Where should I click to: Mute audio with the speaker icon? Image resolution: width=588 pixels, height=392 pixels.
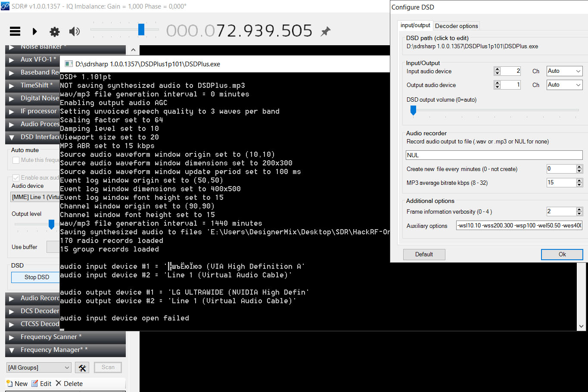pos(75,31)
